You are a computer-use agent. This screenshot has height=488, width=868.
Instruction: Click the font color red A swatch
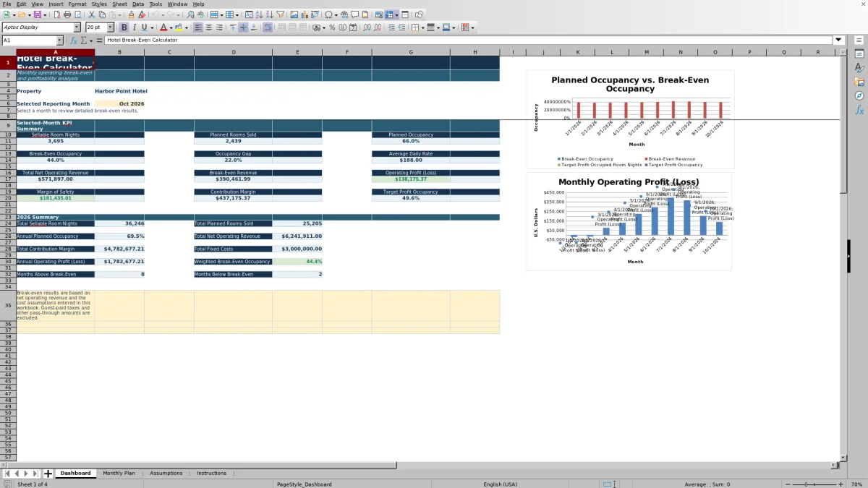click(163, 27)
